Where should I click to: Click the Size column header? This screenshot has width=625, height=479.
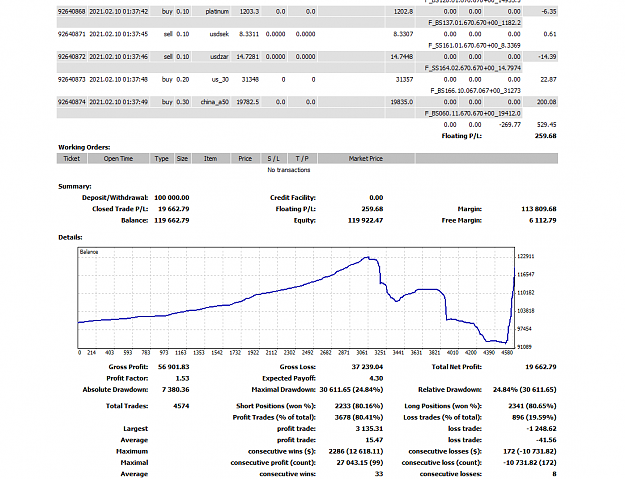pyautogui.click(x=182, y=159)
